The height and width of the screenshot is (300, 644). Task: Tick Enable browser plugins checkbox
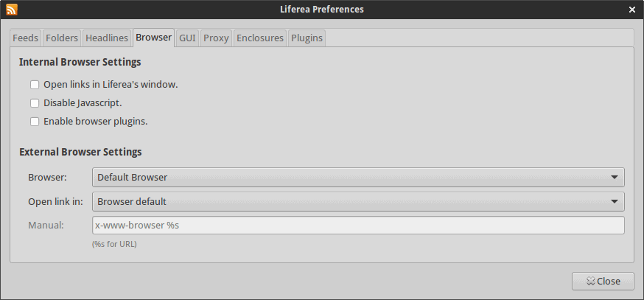[x=35, y=122]
